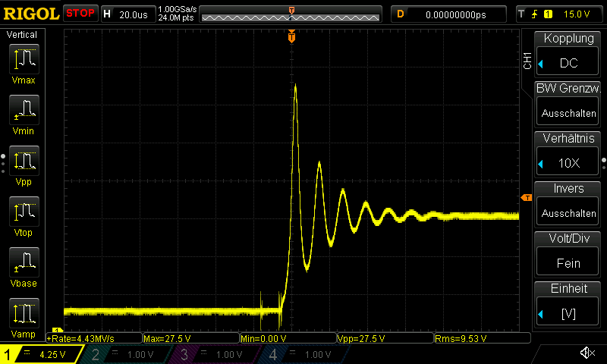Click the orange trigger level marker
The height and width of the screenshot is (364, 607).
[x=526, y=198]
